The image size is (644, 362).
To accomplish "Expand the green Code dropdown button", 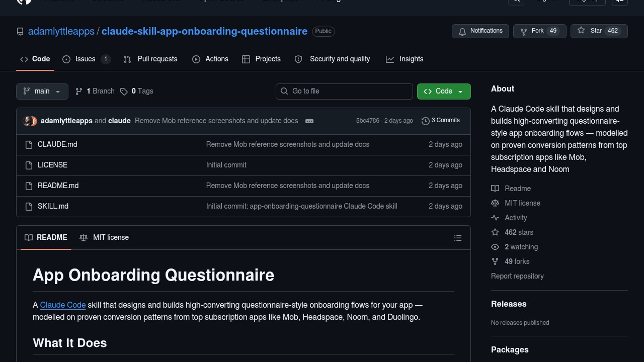I will click(x=443, y=91).
